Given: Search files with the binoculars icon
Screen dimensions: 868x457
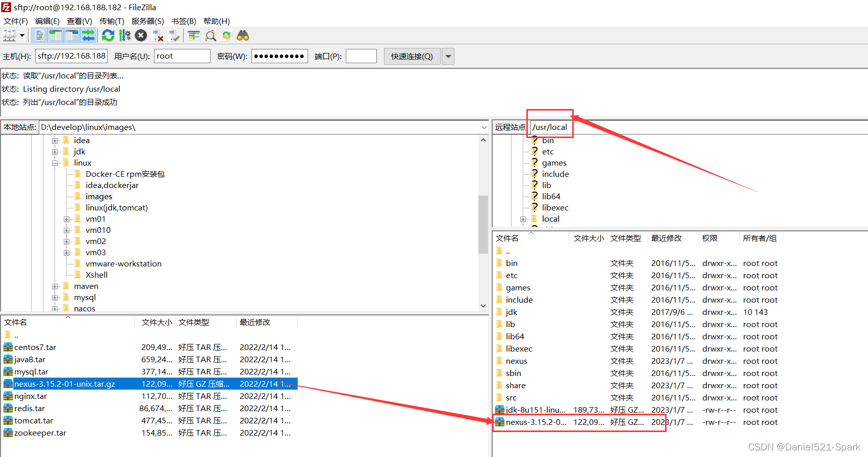Looking at the screenshot, I should point(243,36).
